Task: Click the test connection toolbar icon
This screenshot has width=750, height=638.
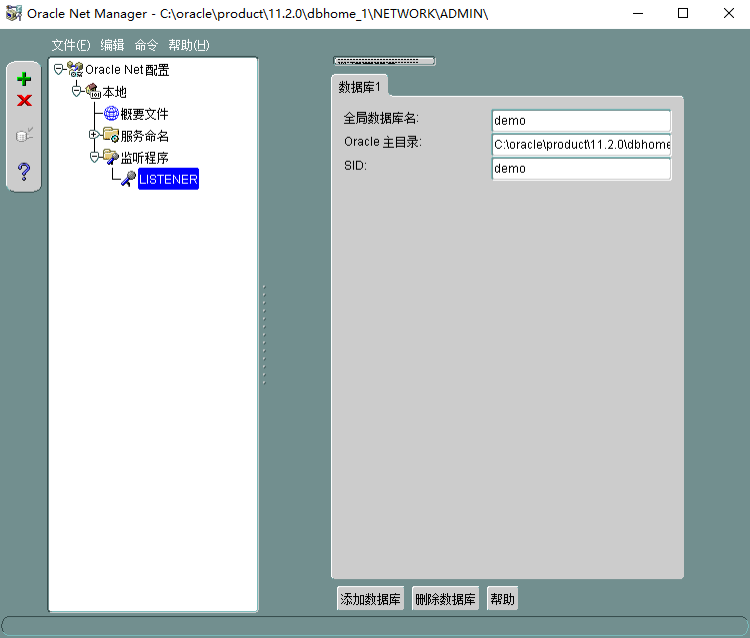Action: pyautogui.click(x=24, y=135)
